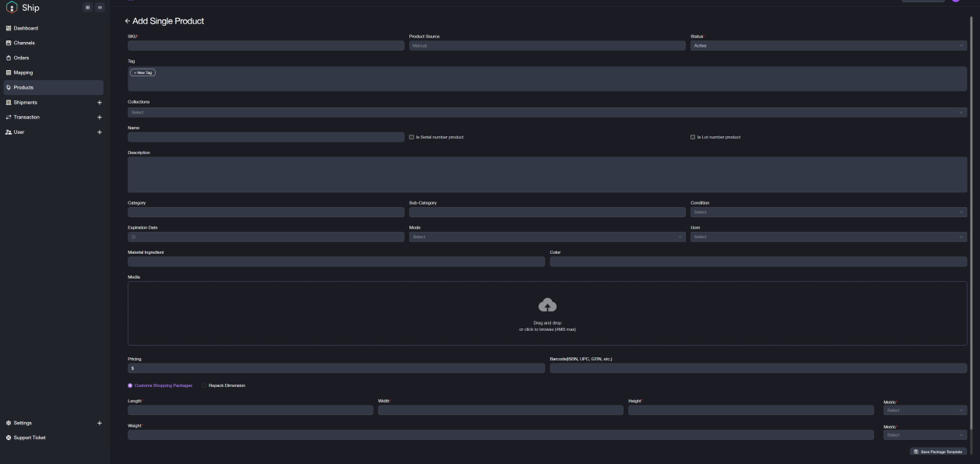Image resolution: width=980 pixels, height=464 pixels.
Task: Click Save Package Template button
Action: (x=938, y=452)
